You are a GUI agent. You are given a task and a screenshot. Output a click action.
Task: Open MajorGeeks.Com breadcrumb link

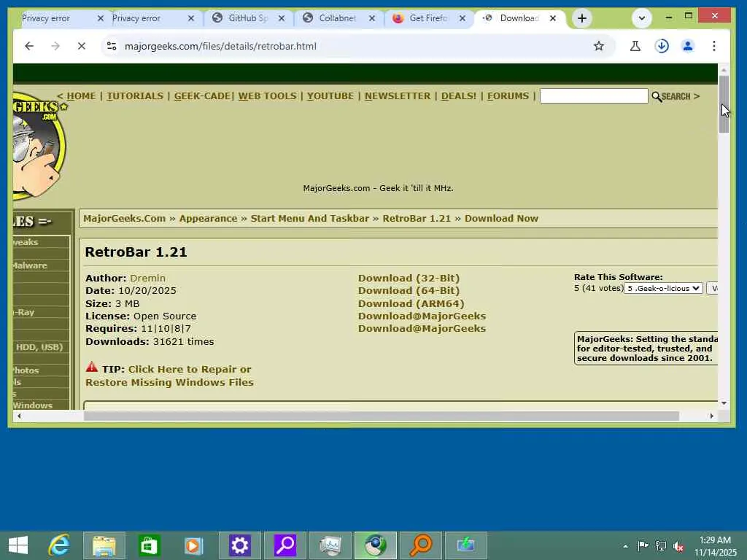pyautogui.click(x=124, y=219)
